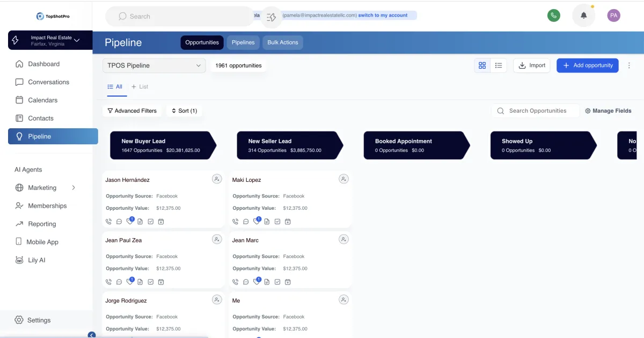
Task: Call Jean Marc via phone icon
Action: [236, 282]
